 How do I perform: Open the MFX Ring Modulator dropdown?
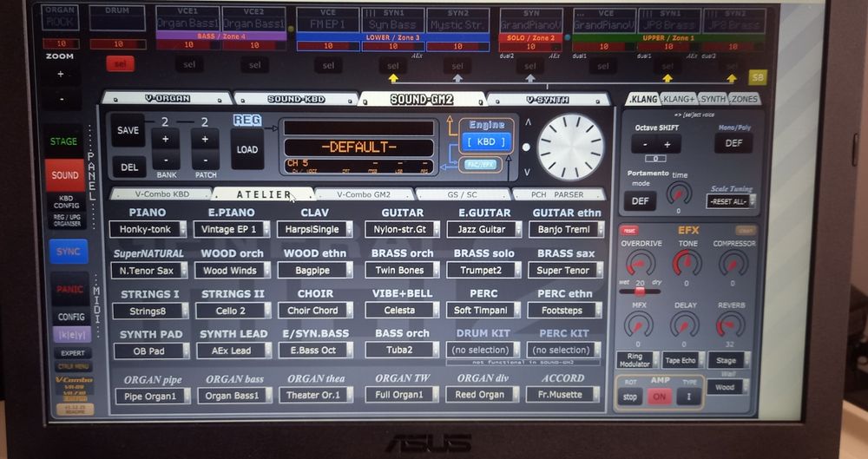638,360
